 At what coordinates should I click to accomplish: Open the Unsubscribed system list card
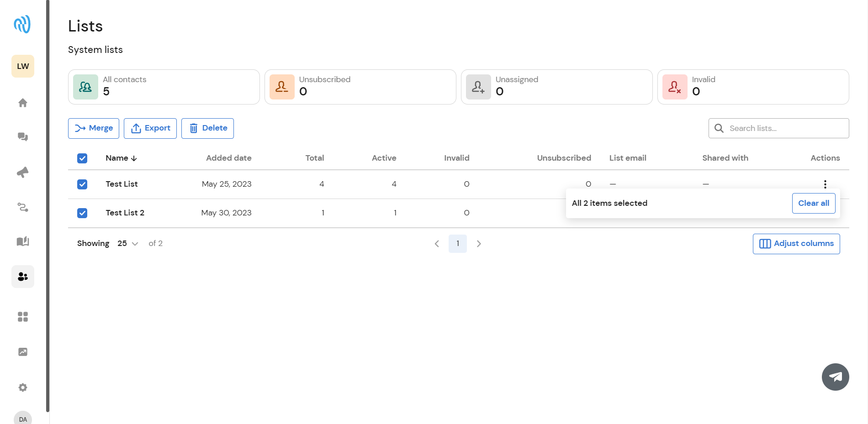click(x=360, y=87)
